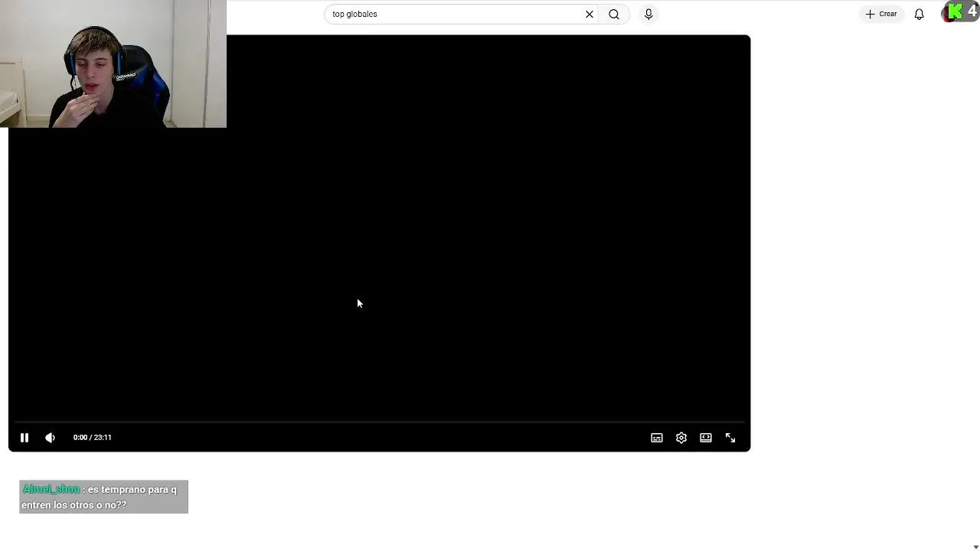
Task: Enter fullscreen mode
Action: click(x=730, y=438)
